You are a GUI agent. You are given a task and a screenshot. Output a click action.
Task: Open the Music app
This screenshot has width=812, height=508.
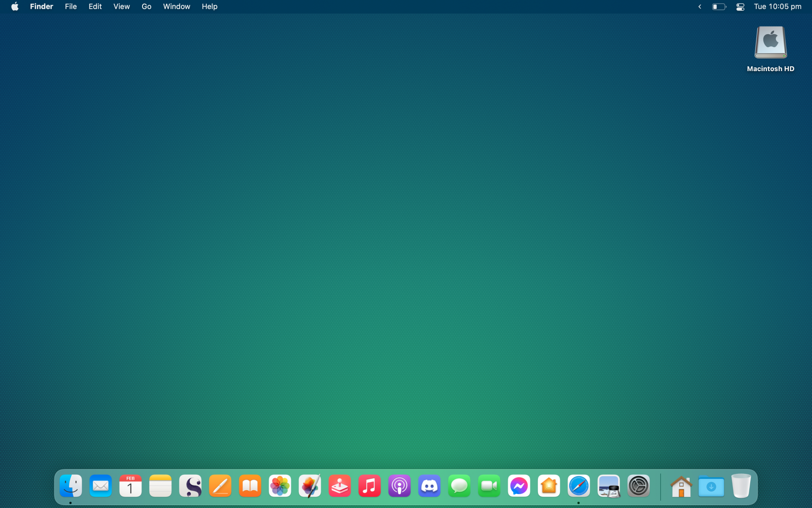click(369, 486)
